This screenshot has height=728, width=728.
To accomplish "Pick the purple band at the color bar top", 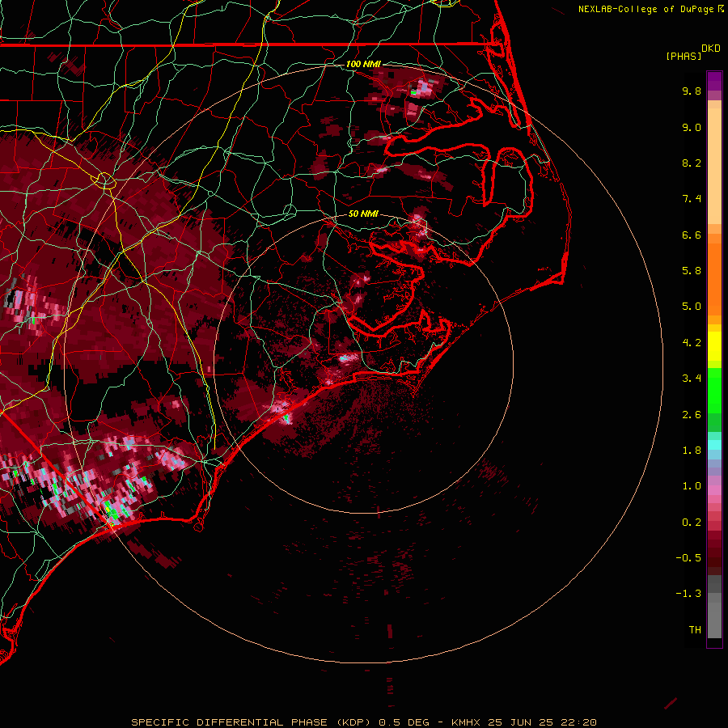I will click(x=714, y=81).
